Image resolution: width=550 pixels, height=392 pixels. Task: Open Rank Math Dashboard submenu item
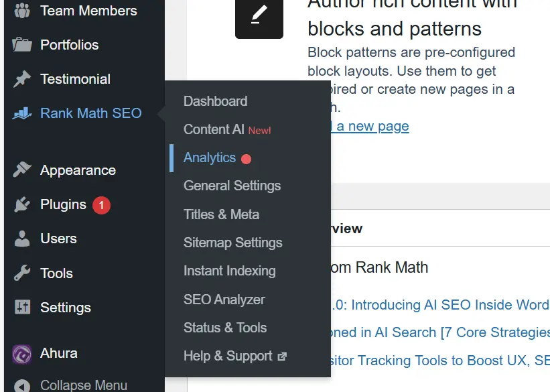pos(215,101)
